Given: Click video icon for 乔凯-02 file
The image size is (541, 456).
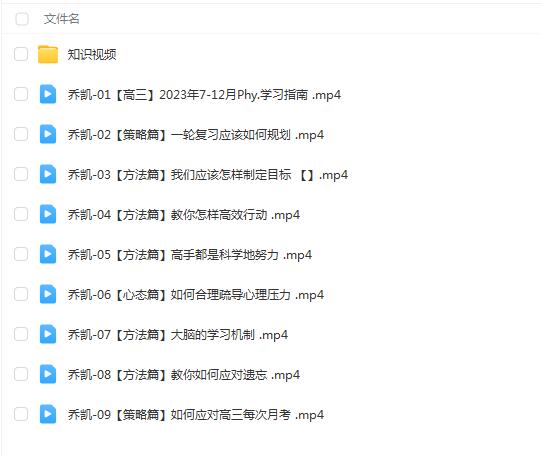Looking at the screenshot, I should [48, 134].
